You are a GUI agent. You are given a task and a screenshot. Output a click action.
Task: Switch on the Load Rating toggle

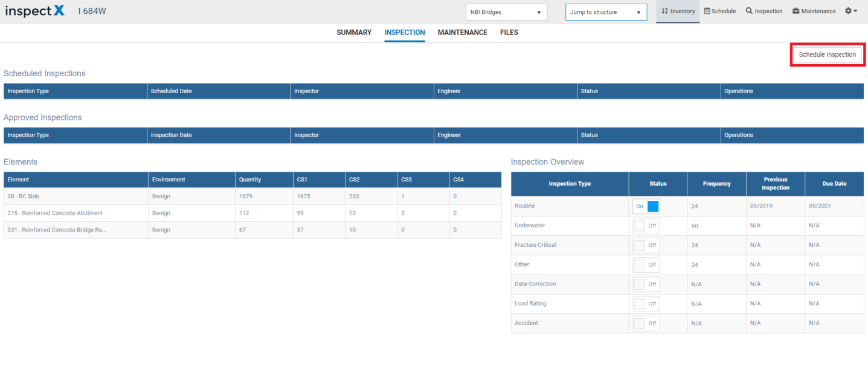point(646,304)
